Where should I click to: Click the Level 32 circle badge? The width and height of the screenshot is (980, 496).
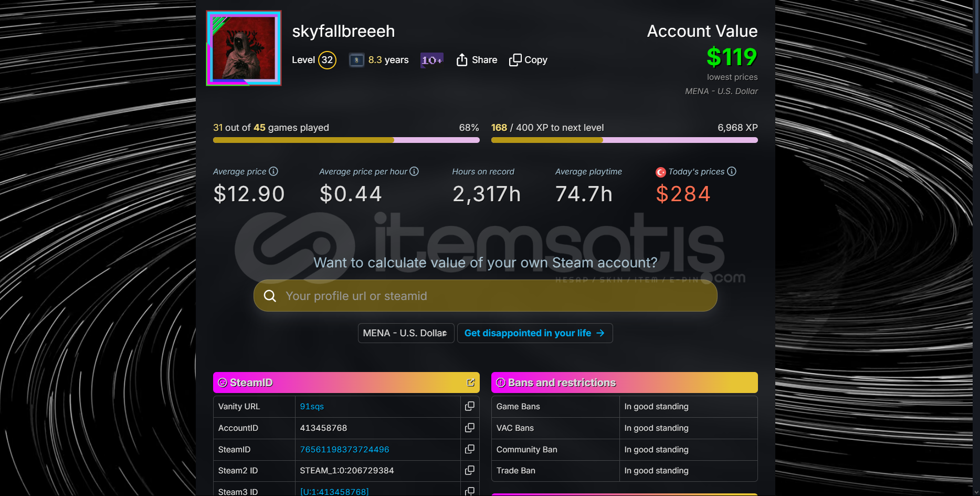pos(327,60)
